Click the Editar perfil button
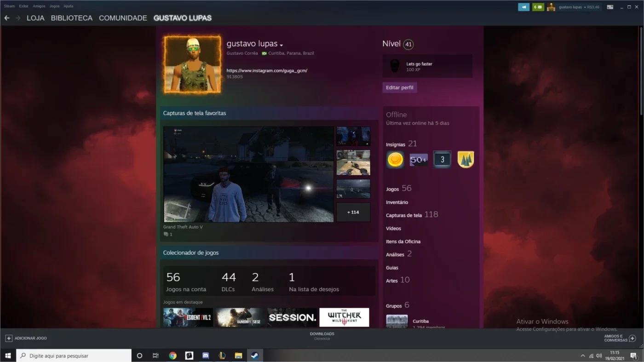 coord(400,87)
